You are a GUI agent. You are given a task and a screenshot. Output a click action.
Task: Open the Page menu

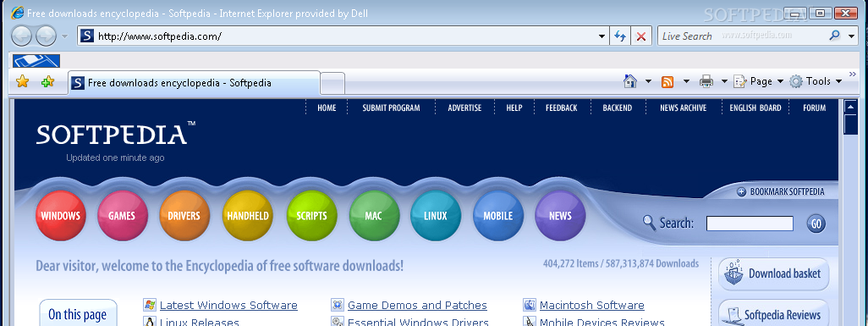759,81
